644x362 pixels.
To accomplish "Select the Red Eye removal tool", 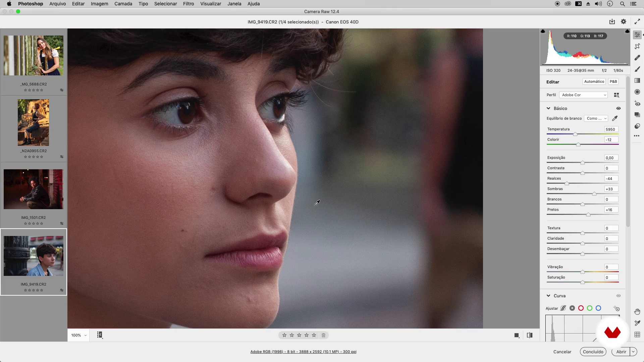I will (637, 103).
